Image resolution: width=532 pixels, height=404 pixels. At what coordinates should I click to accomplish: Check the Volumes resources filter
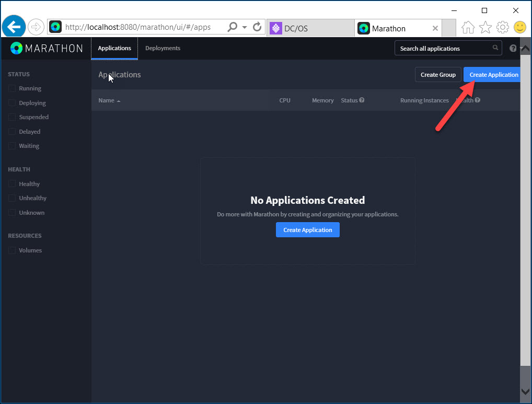pos(12,250)
